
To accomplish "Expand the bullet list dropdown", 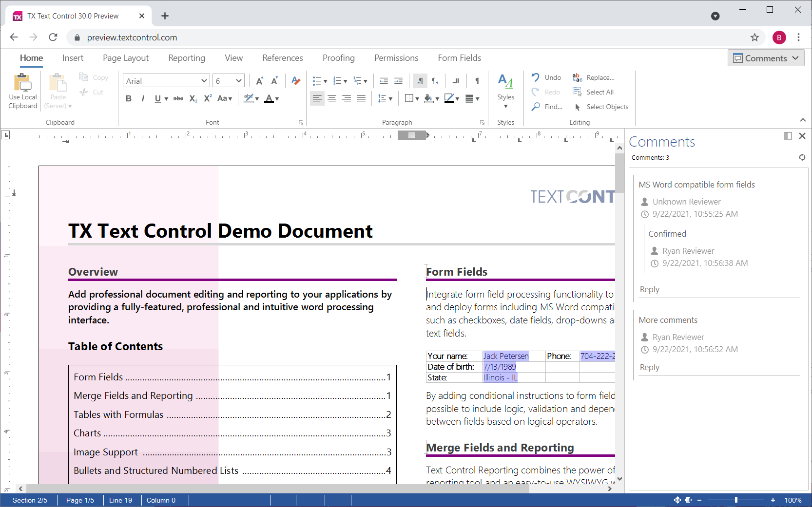I will (x=325, y=81).
